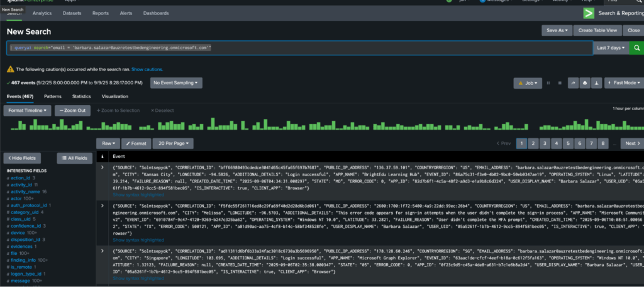Expand the Singapore Graph Explorer event row
Viewport: 644px width, 287px height.
(103, 250)
